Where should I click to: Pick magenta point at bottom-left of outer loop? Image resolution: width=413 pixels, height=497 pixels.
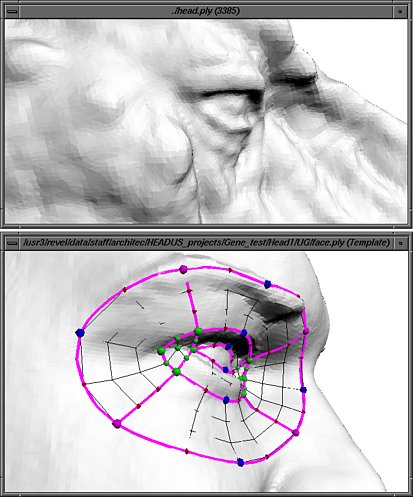[x=117, y=424]
